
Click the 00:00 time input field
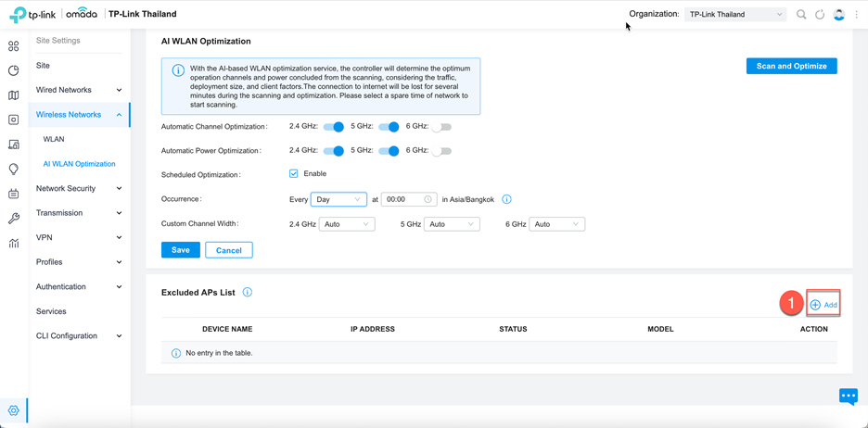[x=410, y=199]
